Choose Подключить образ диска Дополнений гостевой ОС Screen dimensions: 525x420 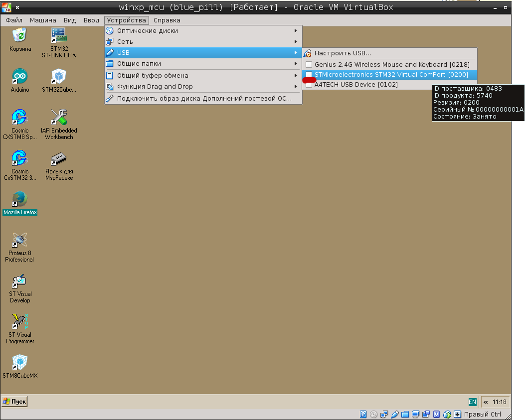point(203,98)
